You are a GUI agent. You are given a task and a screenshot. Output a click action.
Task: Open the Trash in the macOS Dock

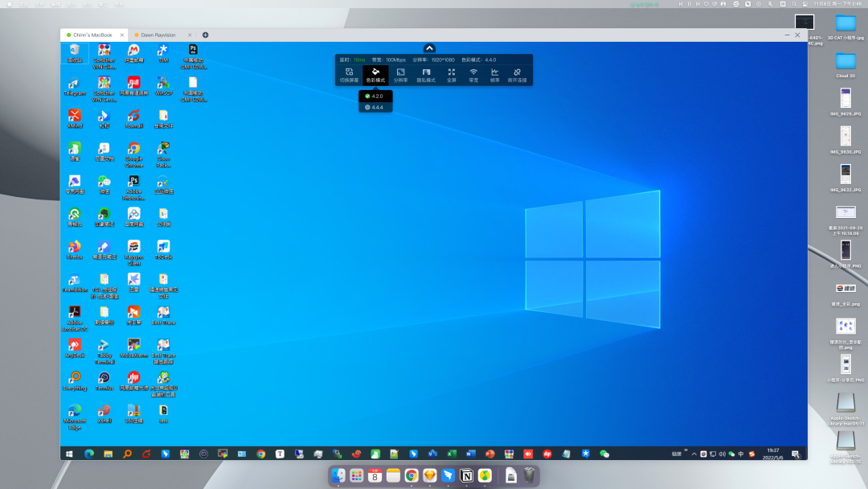tap(529, 475)
